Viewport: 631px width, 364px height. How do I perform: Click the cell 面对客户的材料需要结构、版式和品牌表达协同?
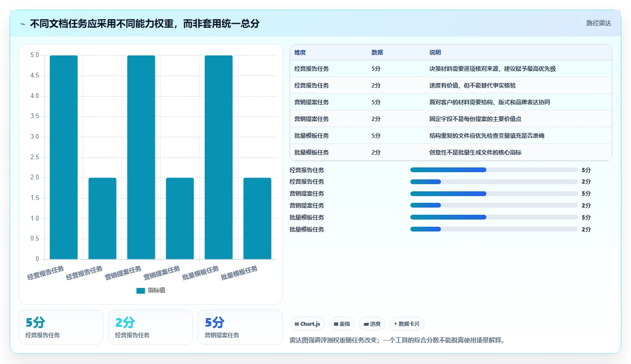[x=490, y=102]
